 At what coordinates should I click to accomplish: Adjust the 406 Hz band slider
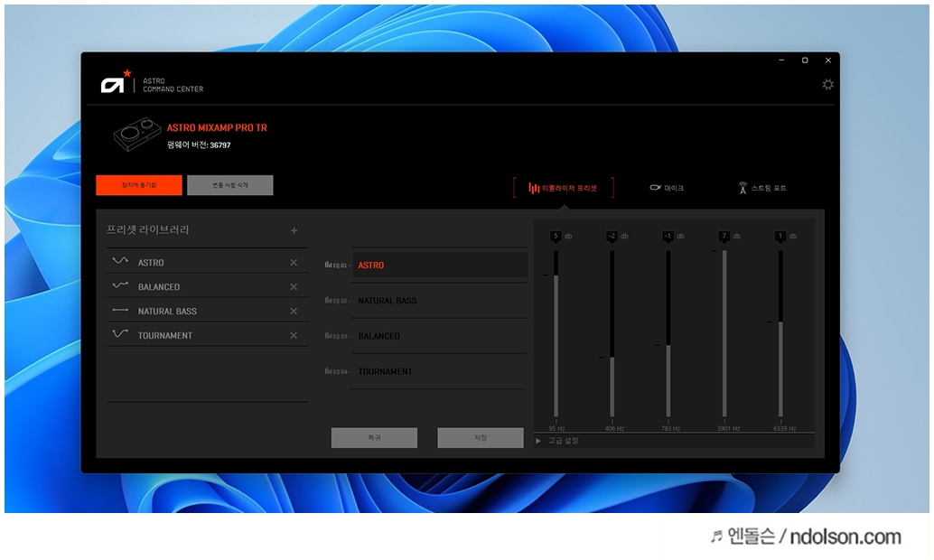(612, 333)
